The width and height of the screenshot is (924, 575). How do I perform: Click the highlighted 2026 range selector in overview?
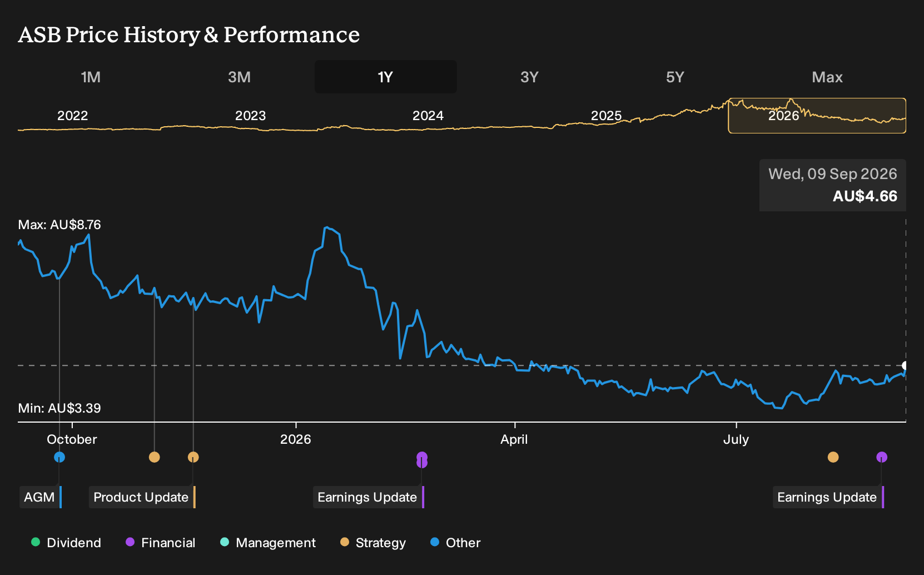(x=817, y=116)
